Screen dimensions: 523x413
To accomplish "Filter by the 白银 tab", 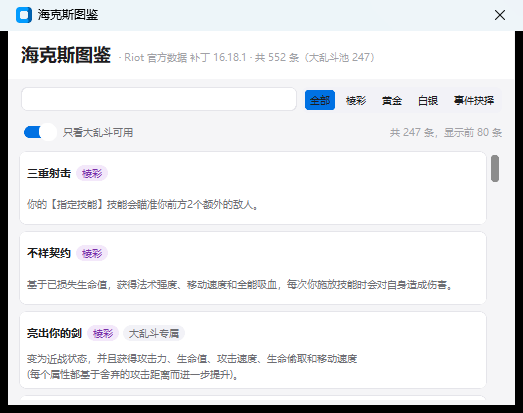I will tap(428, 100).
